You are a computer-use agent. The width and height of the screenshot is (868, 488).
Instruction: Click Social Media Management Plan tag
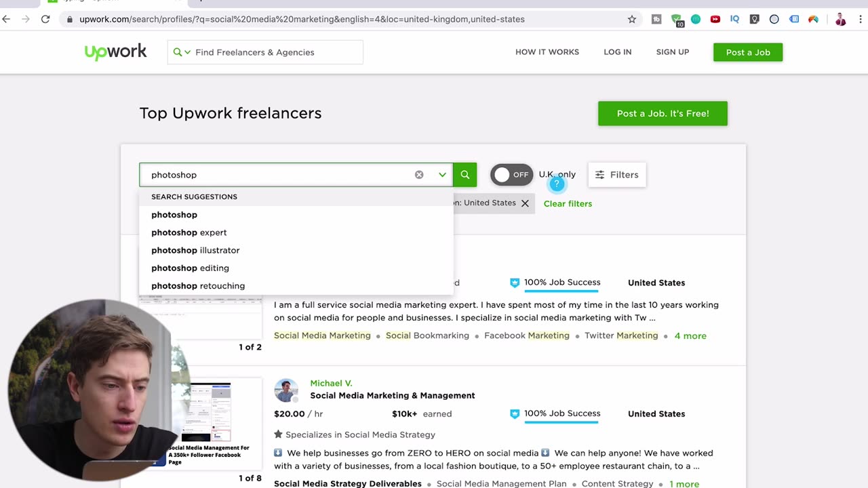coord(501,484)
